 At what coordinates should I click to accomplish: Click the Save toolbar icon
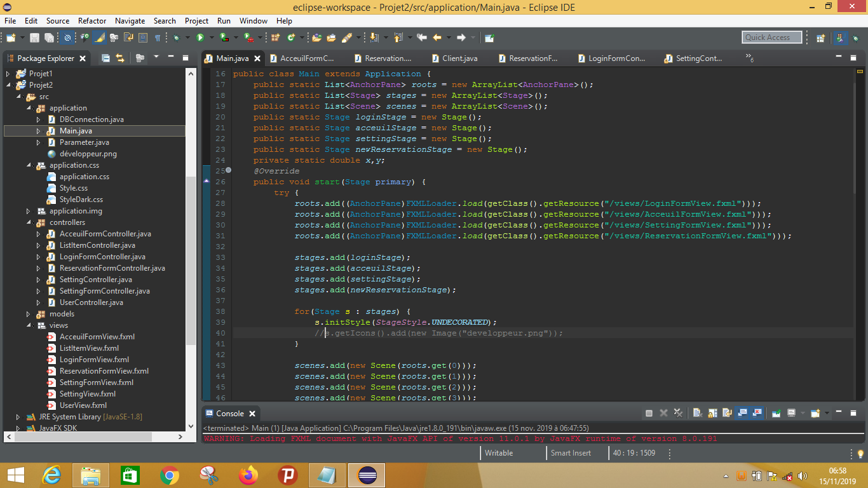[34, 37]
